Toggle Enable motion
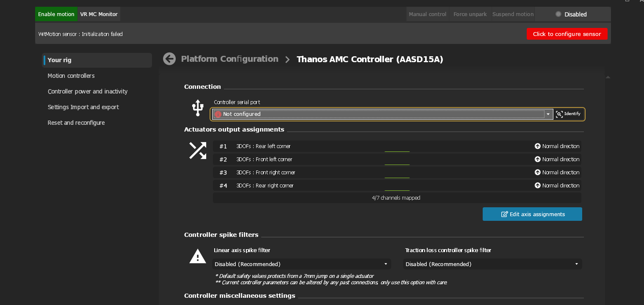The image size is (644, 305). 56,14
